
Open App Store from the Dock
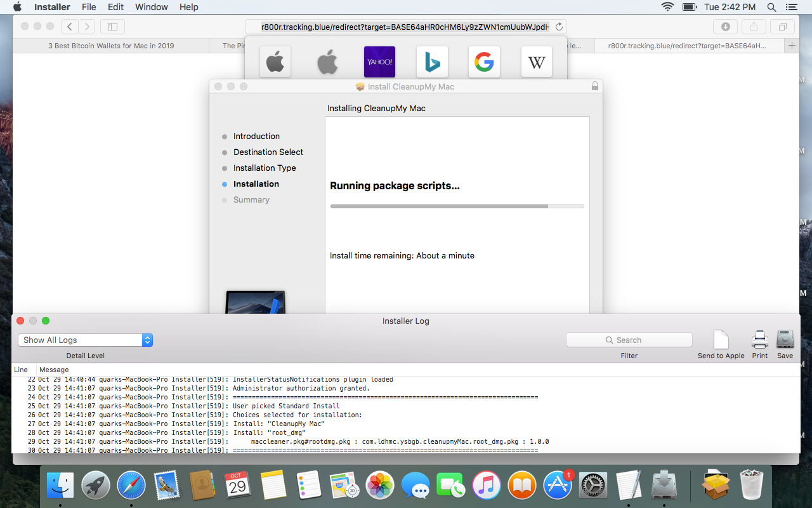tap(558, 486)
